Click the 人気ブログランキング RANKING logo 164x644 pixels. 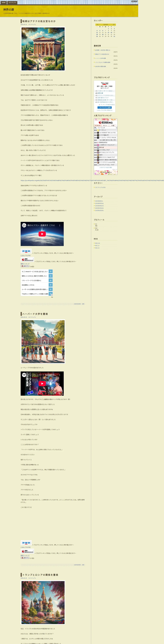(106, 122)
